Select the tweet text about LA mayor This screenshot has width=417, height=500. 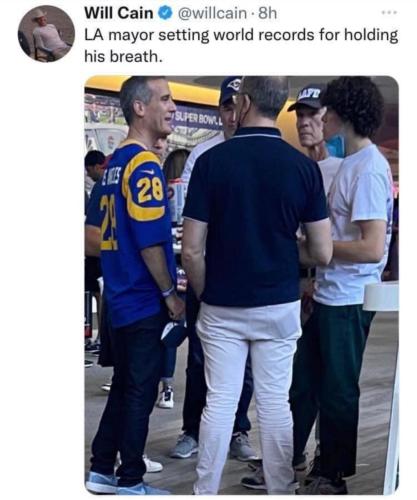[x=241, y=45]
